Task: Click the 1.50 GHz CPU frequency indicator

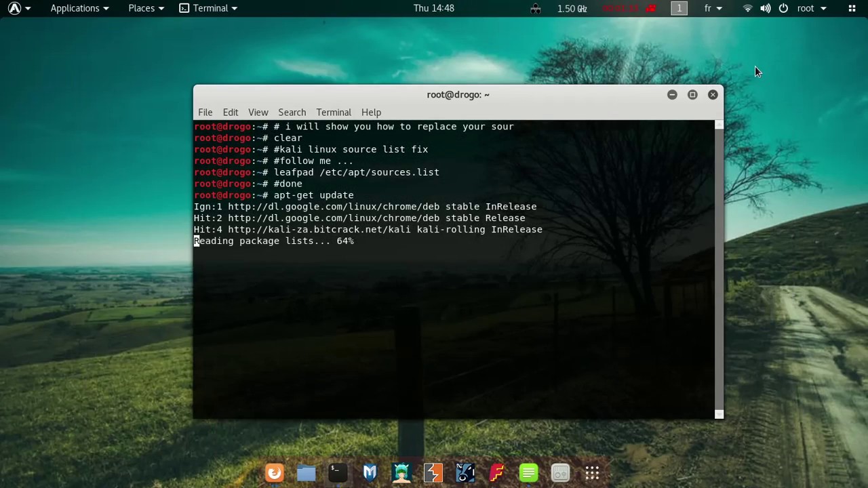Action: 572,8
